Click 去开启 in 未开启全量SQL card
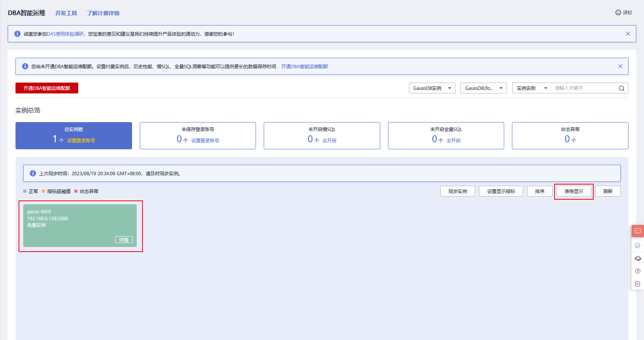 (x=453, y=141)
